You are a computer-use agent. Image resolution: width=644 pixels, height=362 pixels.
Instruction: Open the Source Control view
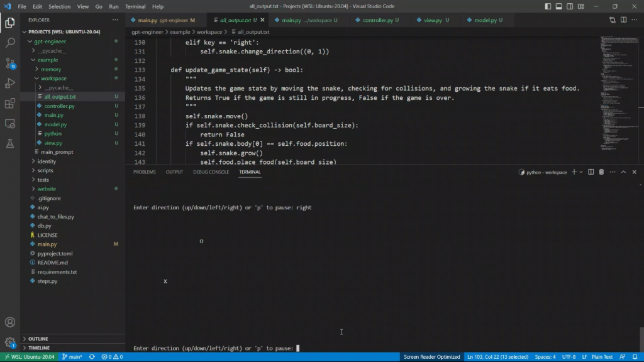(x=10, y=63)
